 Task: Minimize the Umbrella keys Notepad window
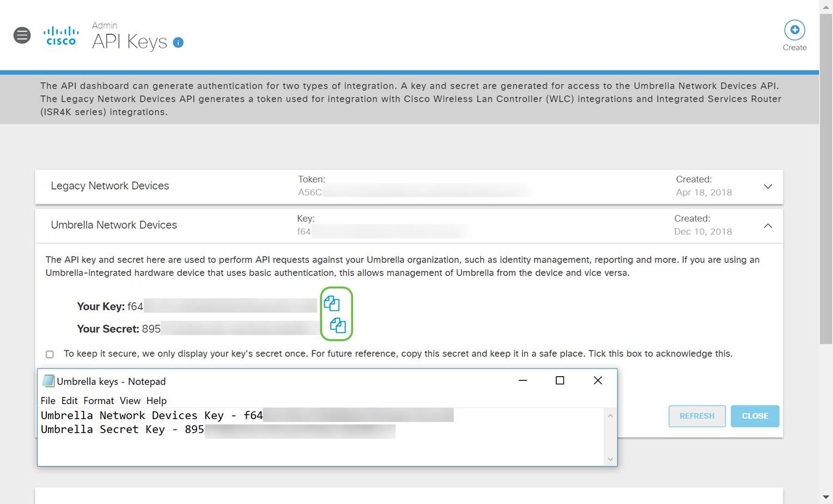point(522,380)
